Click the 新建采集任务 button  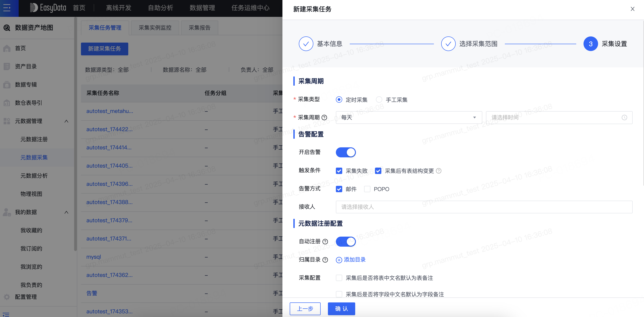click(x=105, y=49)
